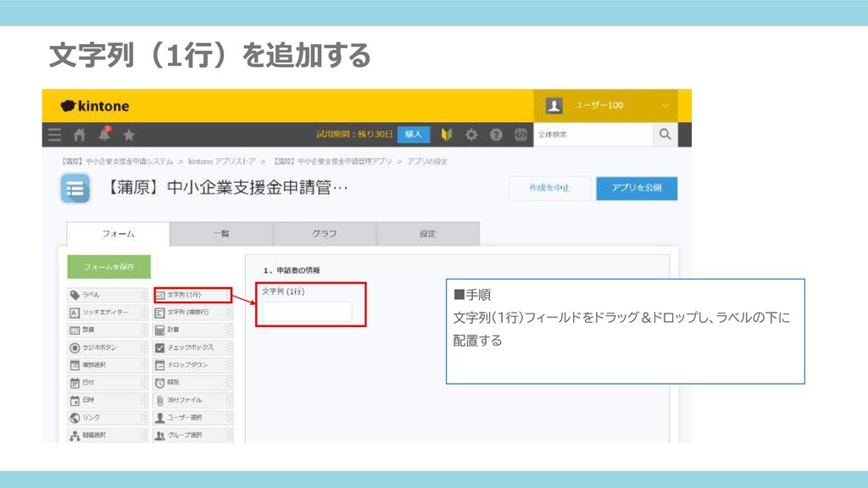
Task: Click the blue app list icon beside title
Action: pyautogui.click(x=75, y=189)
